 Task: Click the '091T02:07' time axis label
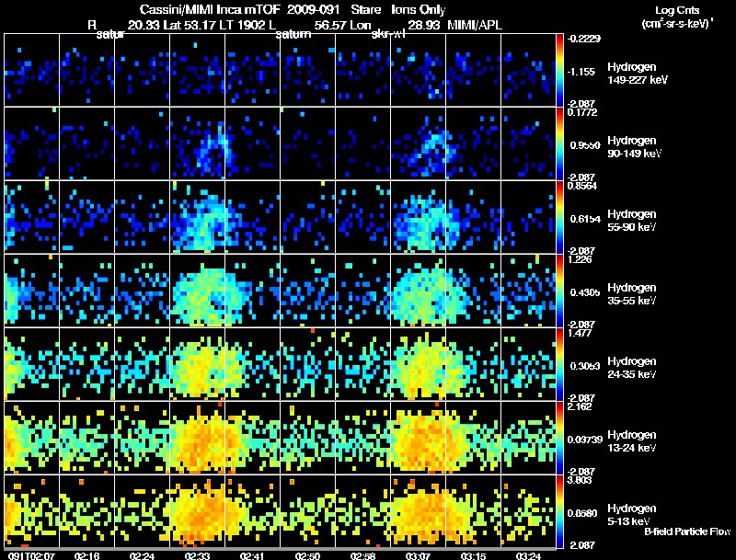tap(31, 555)
